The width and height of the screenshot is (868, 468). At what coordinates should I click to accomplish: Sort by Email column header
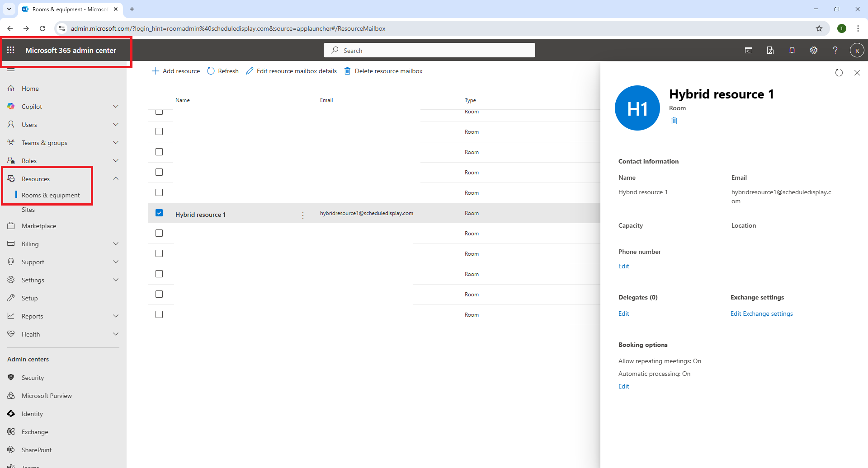(x=326, y=100)
